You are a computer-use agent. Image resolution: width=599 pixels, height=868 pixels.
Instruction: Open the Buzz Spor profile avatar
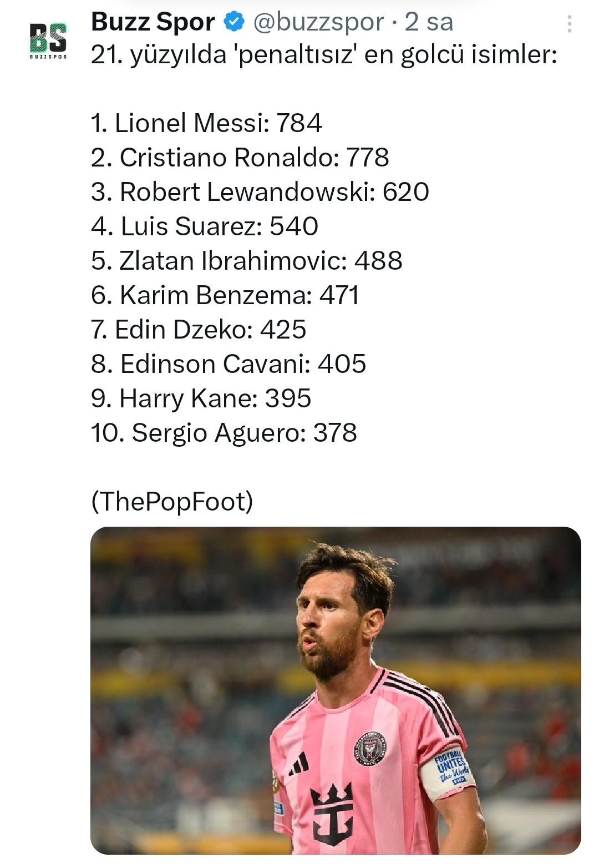[48, 40]
